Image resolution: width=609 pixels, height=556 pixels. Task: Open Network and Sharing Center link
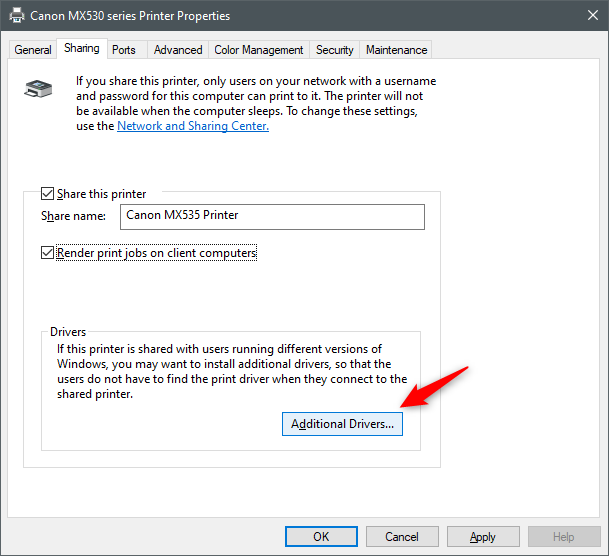[x=193, y=126]
